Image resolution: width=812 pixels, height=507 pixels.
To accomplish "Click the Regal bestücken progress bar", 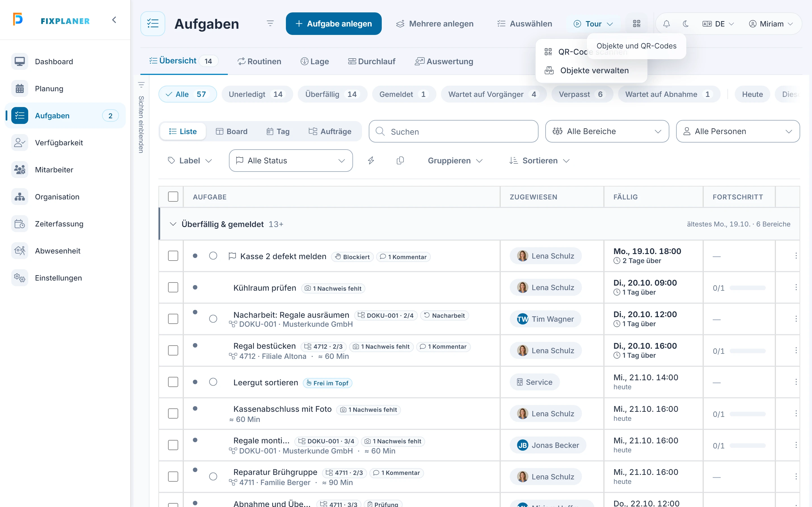I will (x=748, y=351).
